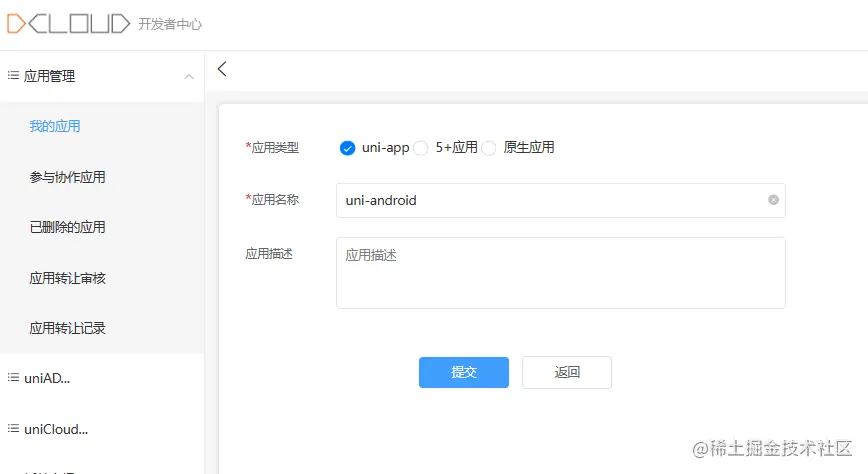Expand the uniCloud... sidebar section
Viewport: 868px width, 474px height.
(102, 429)
